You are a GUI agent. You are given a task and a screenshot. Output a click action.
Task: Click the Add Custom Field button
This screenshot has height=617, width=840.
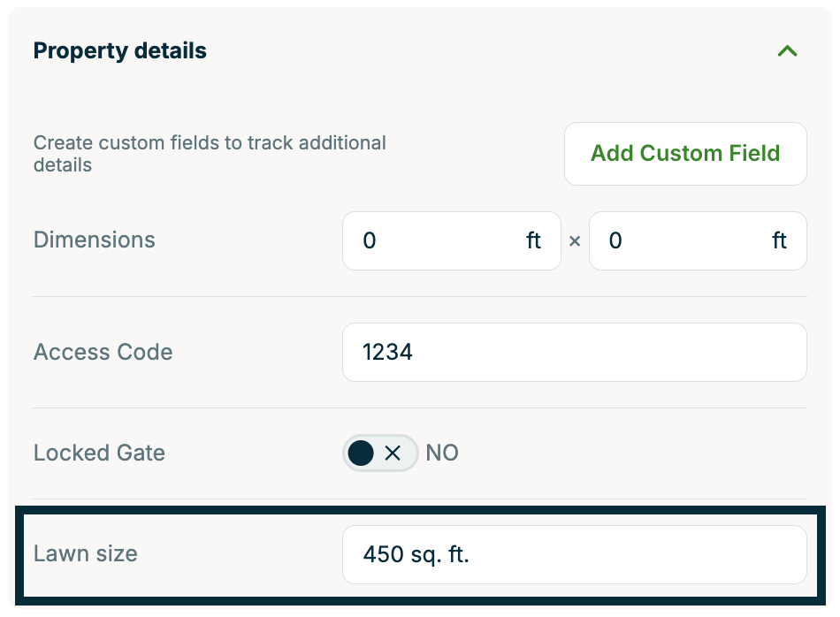pos(684,153)
